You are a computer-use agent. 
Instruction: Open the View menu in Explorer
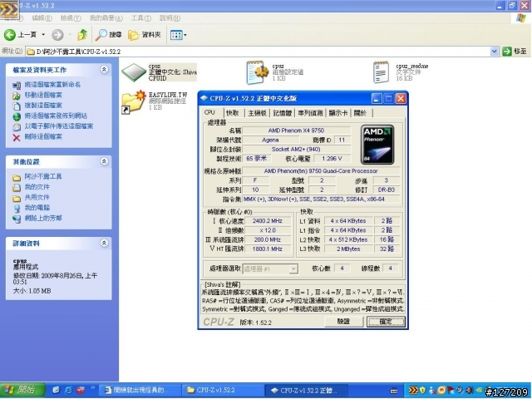click(70, 18)
